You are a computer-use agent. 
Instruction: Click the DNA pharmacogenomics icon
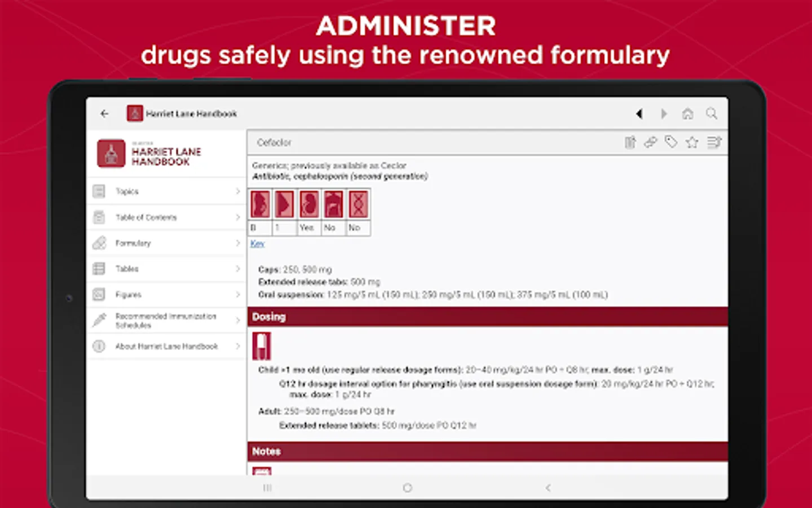pyautogui.click(x=358, y=204)
